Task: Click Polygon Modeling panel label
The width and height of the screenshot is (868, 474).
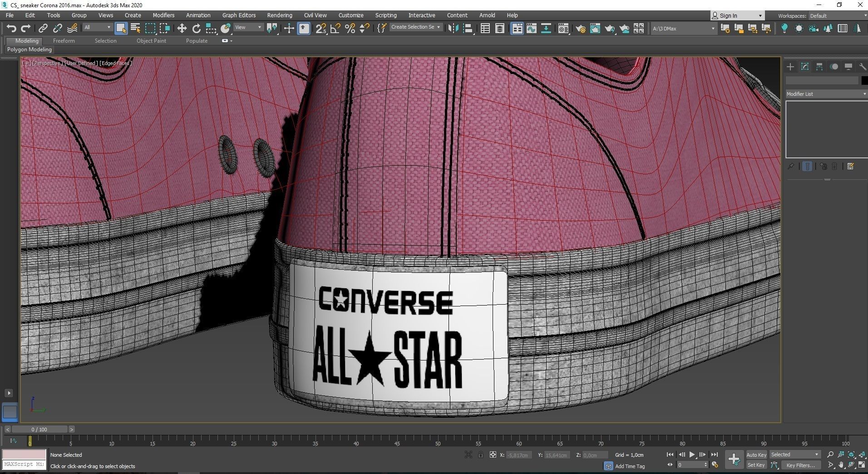Action: [30, 49]
